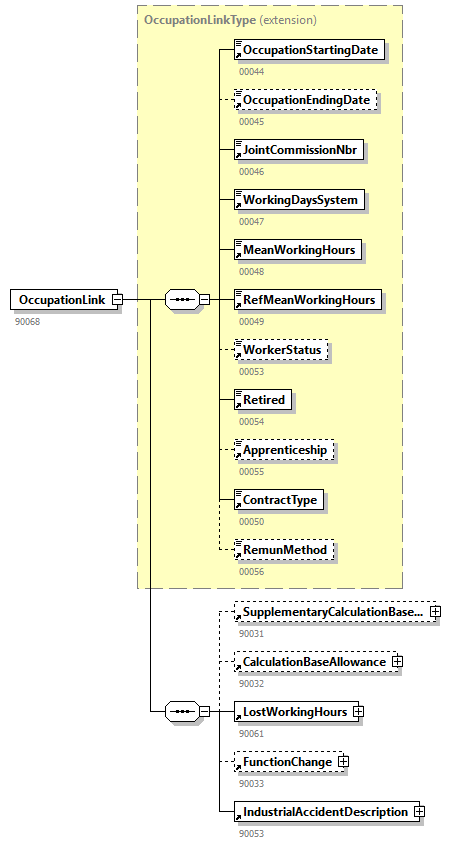
Task: Expand the SupplementaryCalculationBase element
Action: pos(435,612)
